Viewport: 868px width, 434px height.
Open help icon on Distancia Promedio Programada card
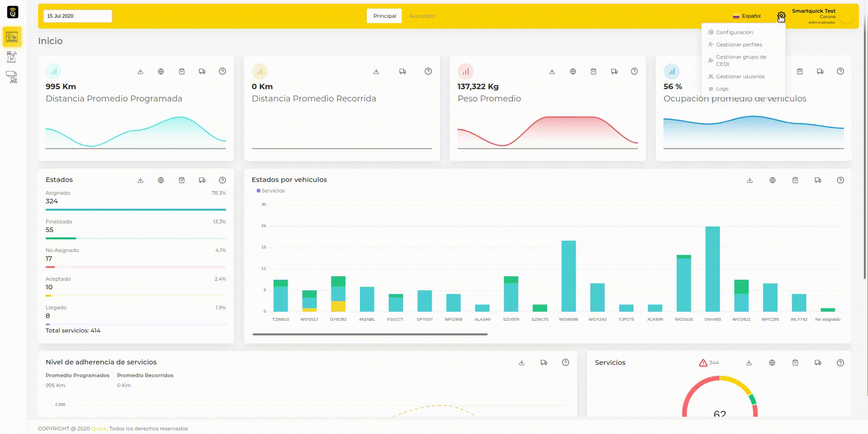tap(222, 71)
